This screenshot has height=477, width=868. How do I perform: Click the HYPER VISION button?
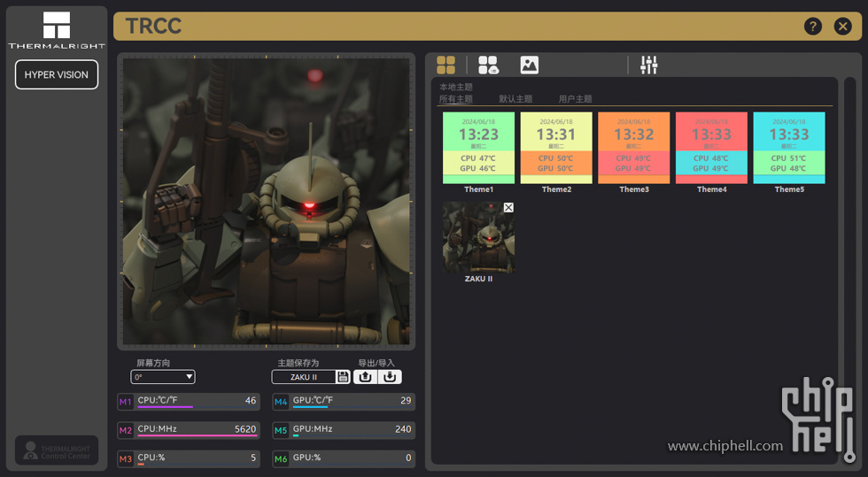click(57, 74)
